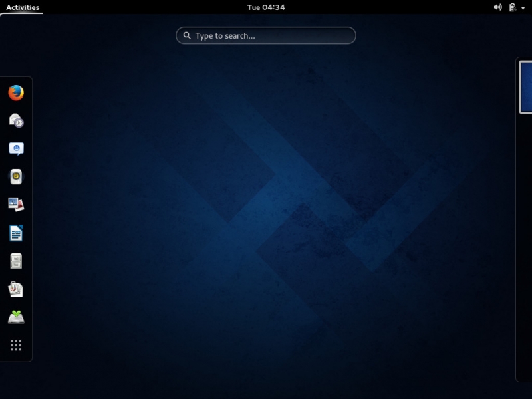The width and height of the screenshot is (532, 399).
Task: Focus the Type to search field
Action: [x=265, y=35]
